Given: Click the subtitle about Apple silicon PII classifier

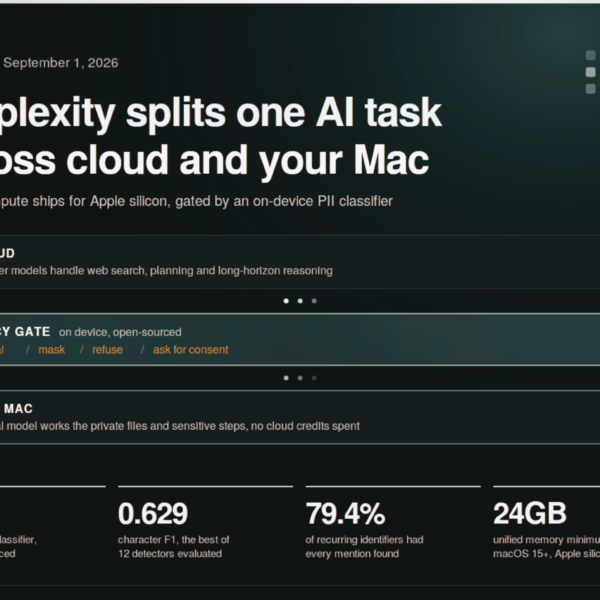Looking at the screenshot, I should point(196,201).
